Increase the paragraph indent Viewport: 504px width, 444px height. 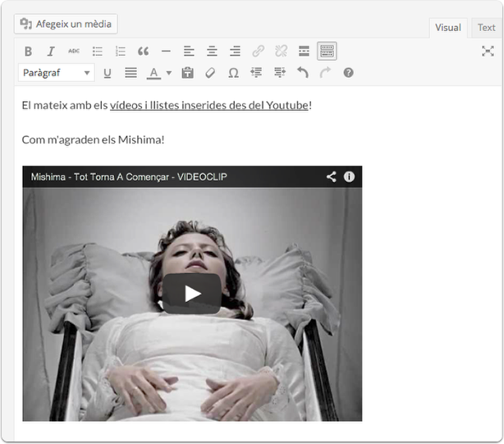(x=280, y=73)
